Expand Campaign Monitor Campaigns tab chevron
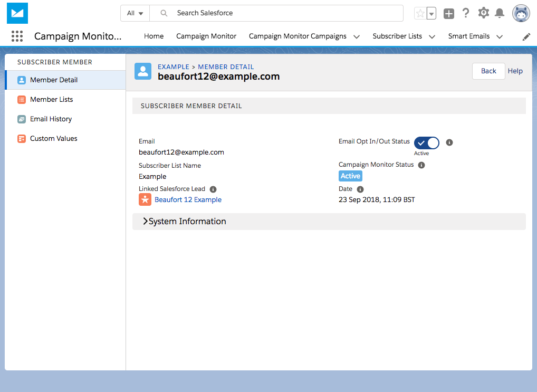537x392 pixels. point(357,36)
